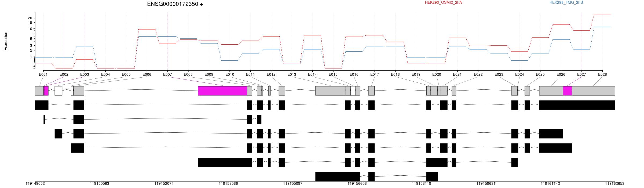This screenshot has width=644, height=188.
Task: Click y-axis tick value 10
Action: tap(30, 29)
